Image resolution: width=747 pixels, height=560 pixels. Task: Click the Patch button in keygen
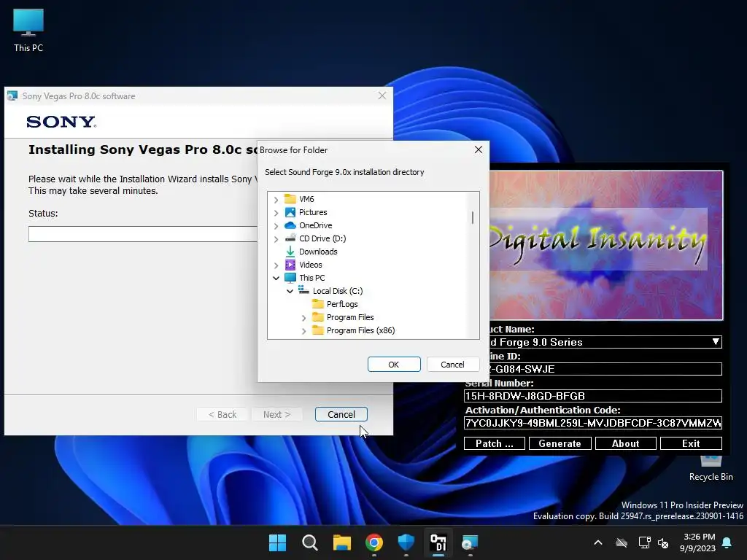(x=495, y=443)
